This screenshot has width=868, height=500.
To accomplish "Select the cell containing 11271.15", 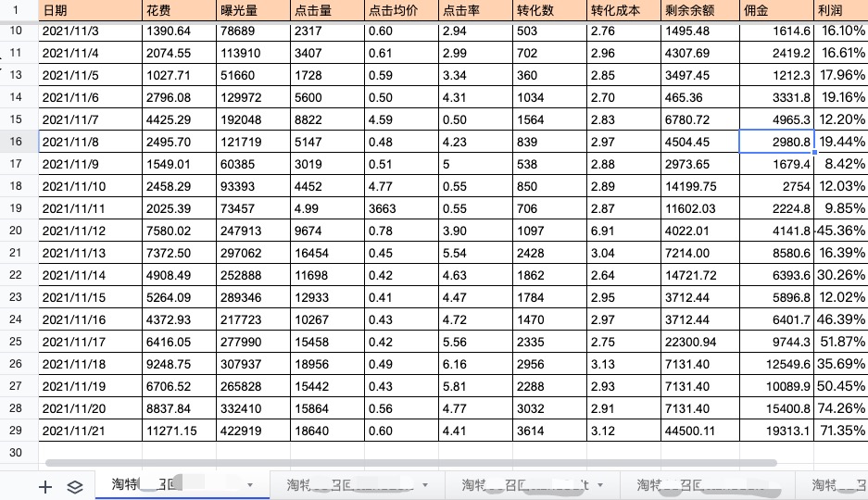I will (180, 431).
